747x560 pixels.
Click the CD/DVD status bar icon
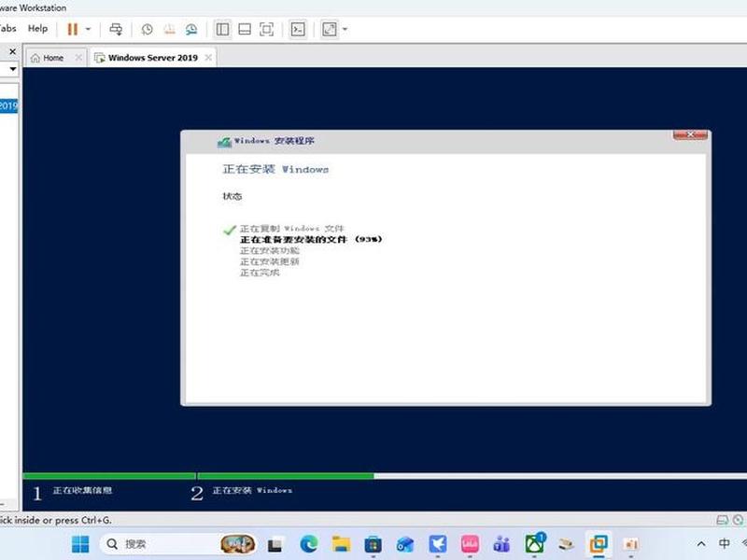coord(738,520)
